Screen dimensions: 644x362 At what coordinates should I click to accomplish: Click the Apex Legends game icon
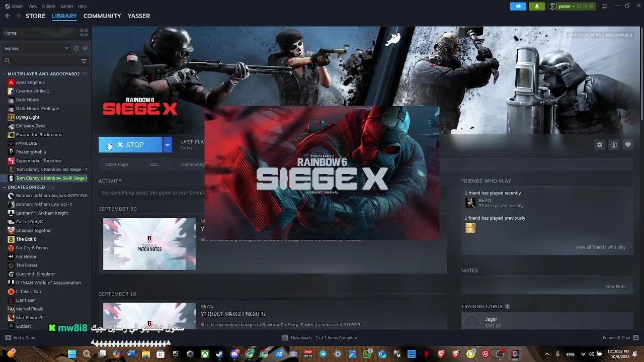point(11,82)
